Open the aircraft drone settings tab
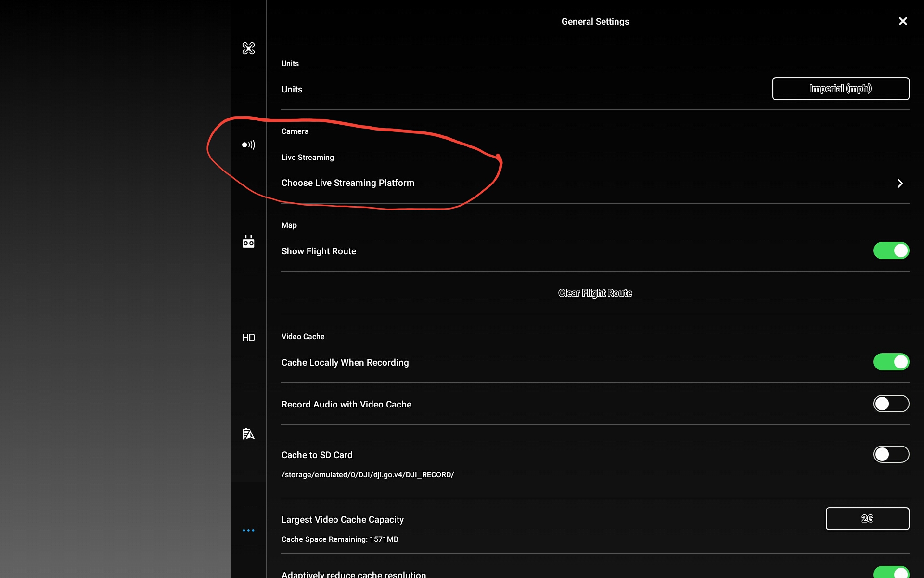924x578 pixels. (248, 48)
